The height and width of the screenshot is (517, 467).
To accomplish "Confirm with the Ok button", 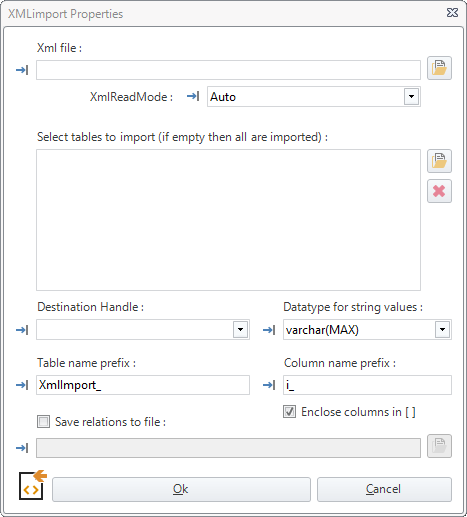I will [x=181, y=489].
